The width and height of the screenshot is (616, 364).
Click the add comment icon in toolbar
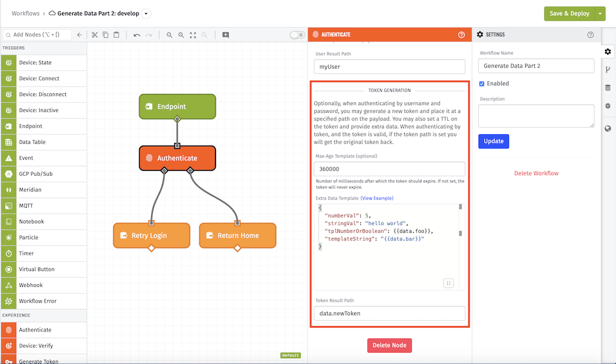(226, 35)
